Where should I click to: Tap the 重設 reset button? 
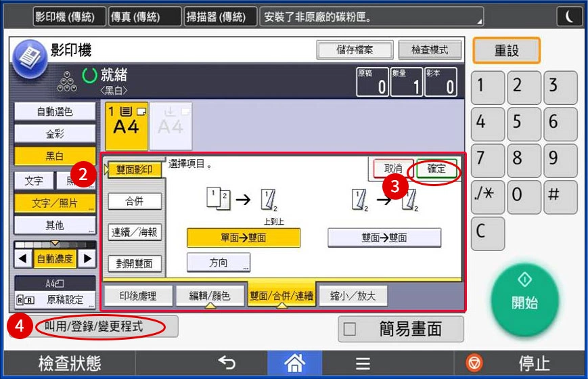[x=507, y=50]
